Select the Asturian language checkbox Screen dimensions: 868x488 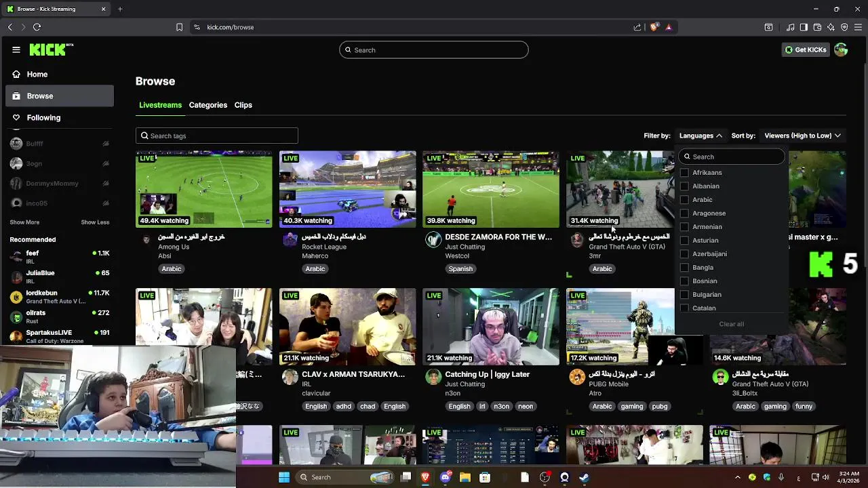tap(684, 241)
